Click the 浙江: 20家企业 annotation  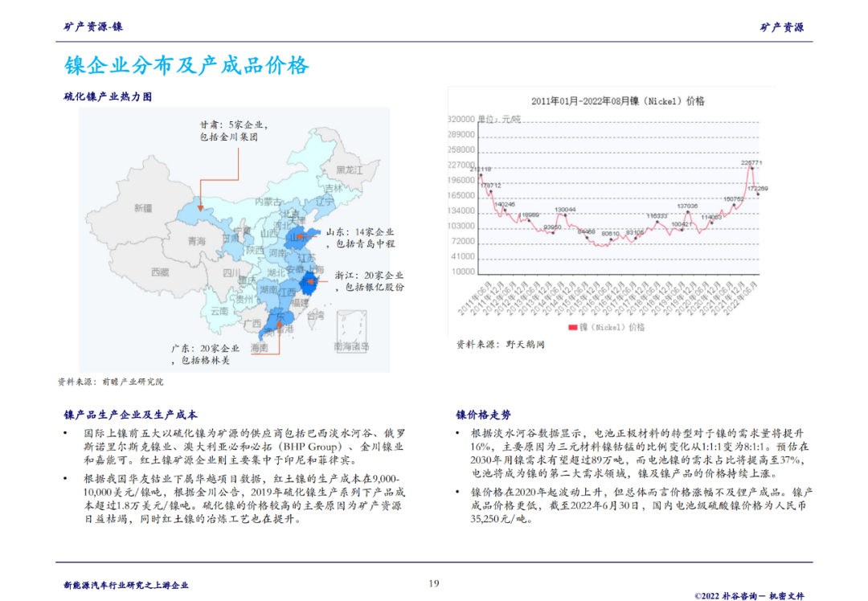click(369, 280)
